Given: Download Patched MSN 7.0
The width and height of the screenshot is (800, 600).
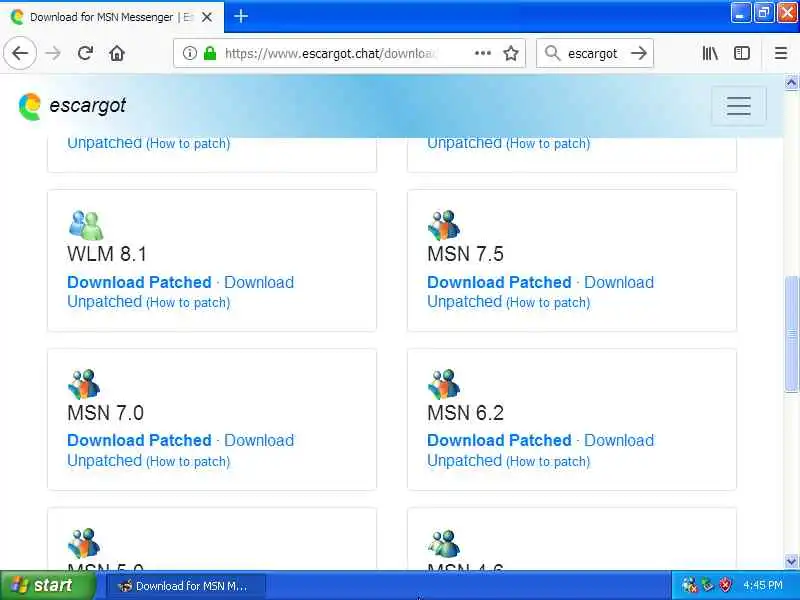Looking at the screenshot, I should click(x=139, y=440).
